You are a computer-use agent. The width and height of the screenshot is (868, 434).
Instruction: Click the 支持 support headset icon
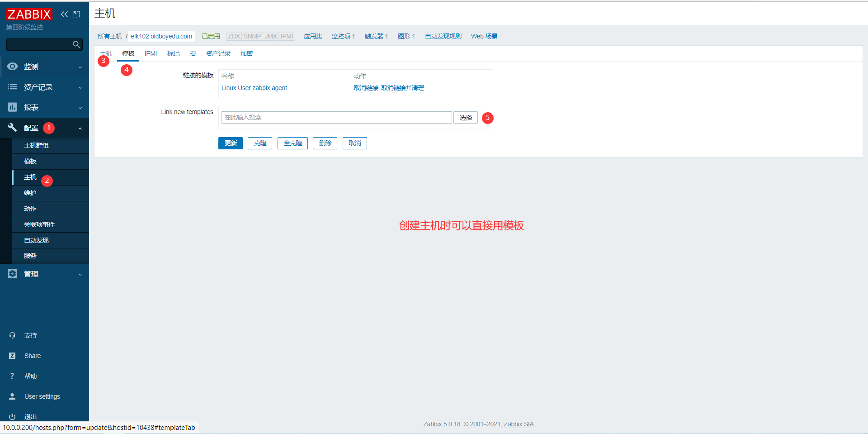pos(12,335)
